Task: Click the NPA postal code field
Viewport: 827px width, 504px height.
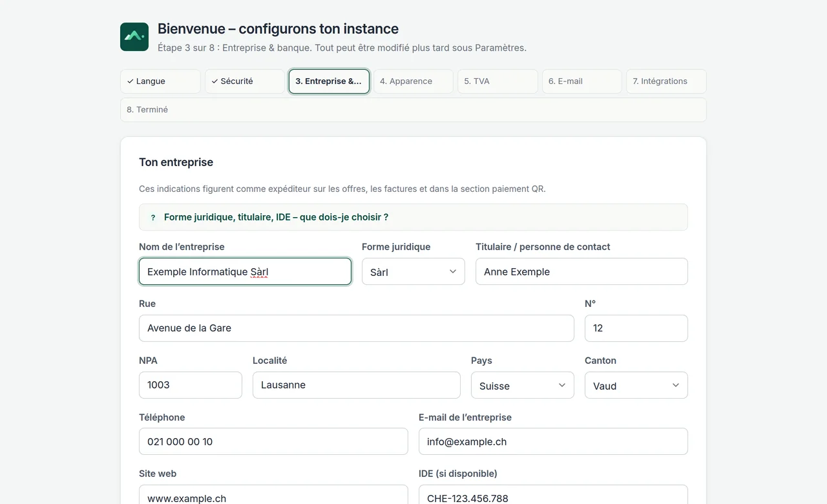Action: pos(191,385)
